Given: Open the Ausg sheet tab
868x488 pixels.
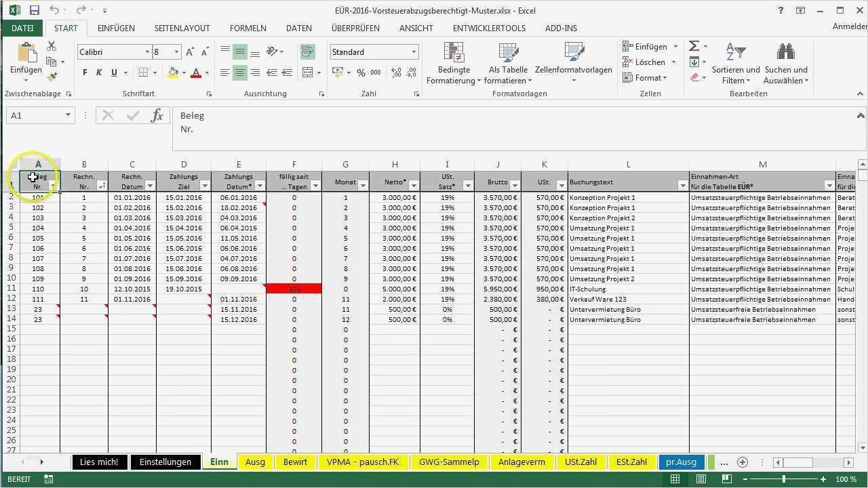Looking at the screenshot, I should (x=254, y=462).
